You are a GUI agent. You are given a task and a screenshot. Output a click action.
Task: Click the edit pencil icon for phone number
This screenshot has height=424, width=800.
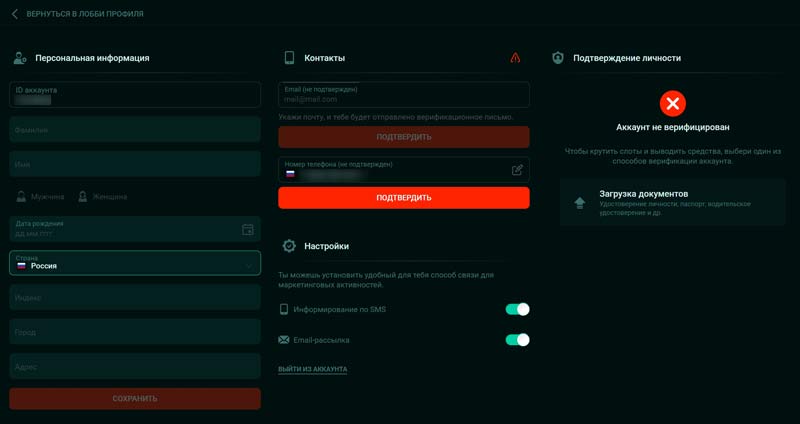tap(517, 170)
